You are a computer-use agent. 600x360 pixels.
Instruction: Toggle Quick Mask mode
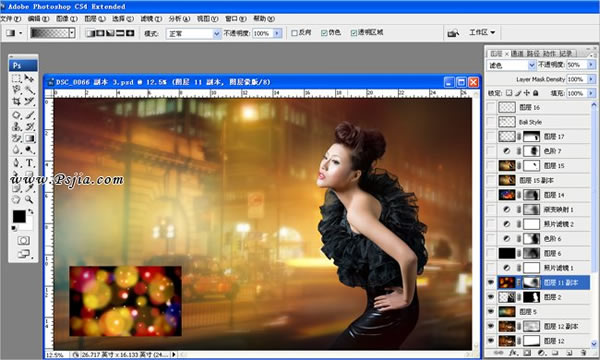(x=23, y=241)
